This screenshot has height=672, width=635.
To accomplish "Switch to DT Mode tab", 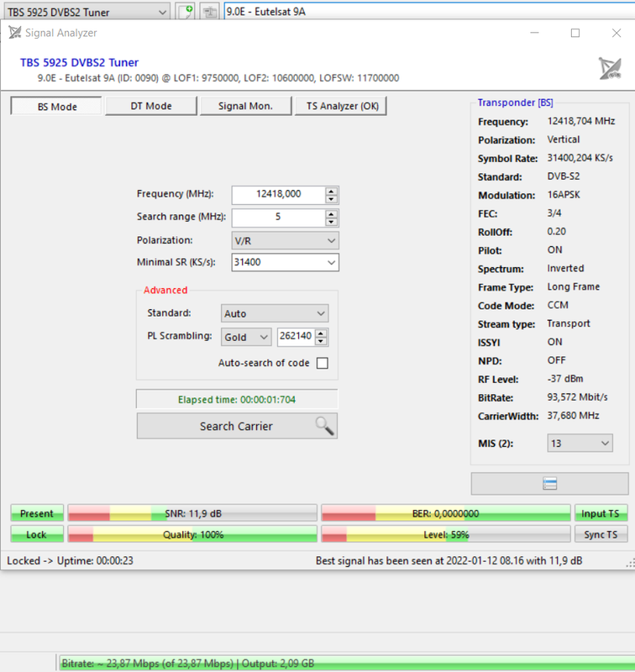I will 151,106.
